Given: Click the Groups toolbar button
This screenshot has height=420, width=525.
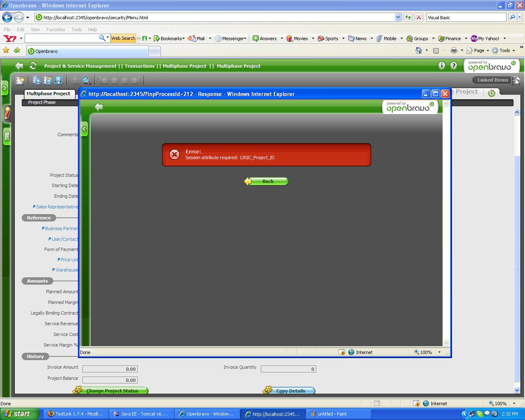Looking at the screenshot, I should coord(418,39).
